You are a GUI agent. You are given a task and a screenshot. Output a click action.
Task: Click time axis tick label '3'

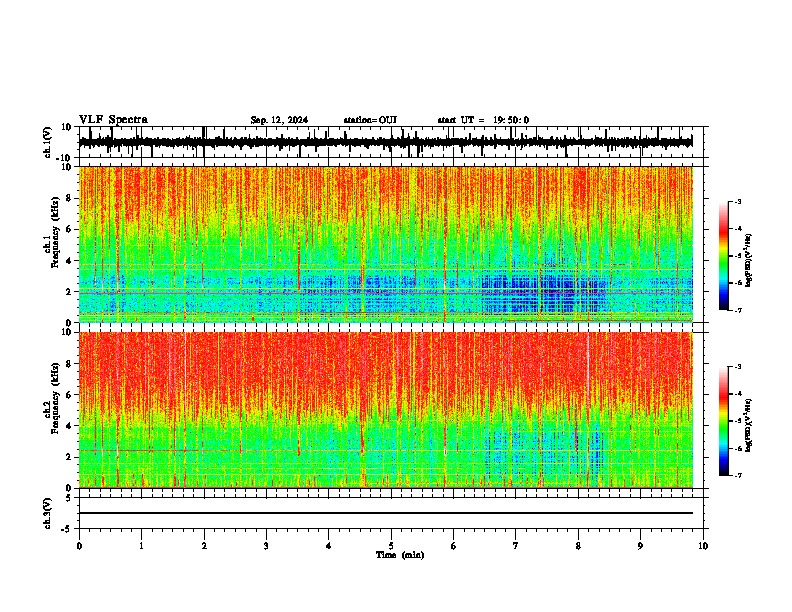click(x=266, y=546)
